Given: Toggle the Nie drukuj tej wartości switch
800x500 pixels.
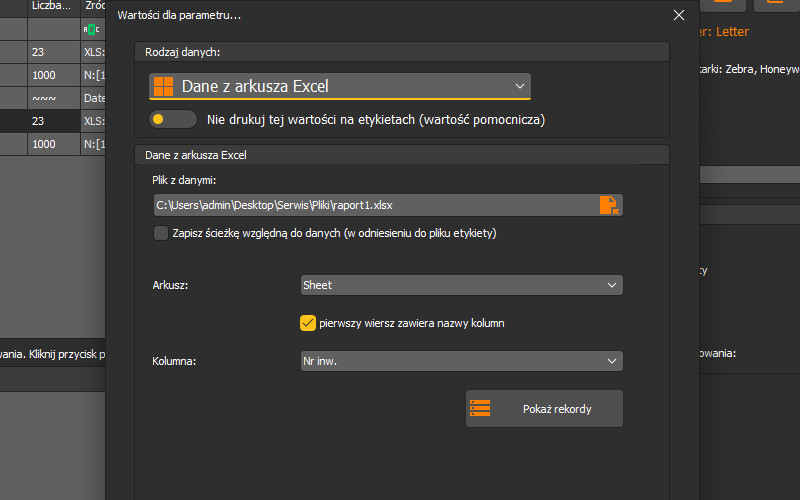Looking at the screenshot, I should point(172,120).
